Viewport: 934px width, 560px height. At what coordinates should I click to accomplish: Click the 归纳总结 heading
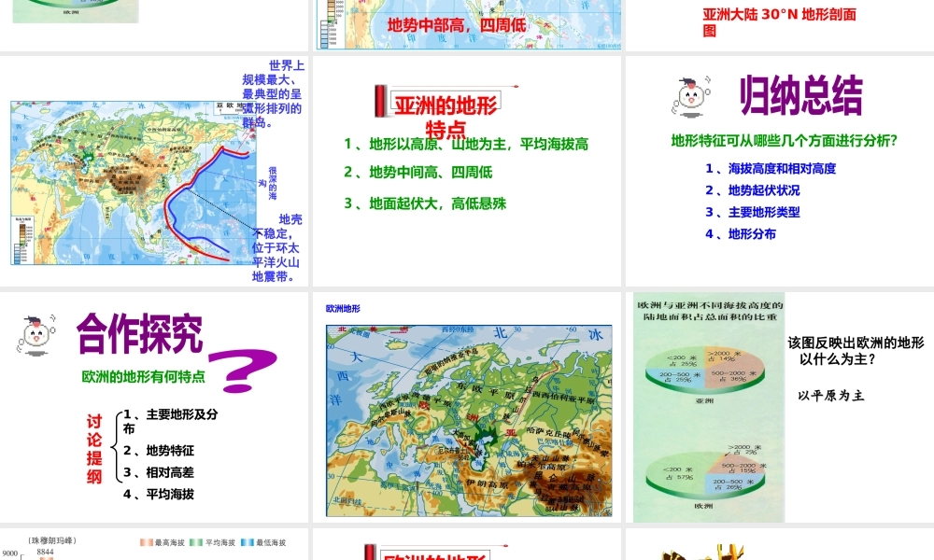click(x=800, y=95)
